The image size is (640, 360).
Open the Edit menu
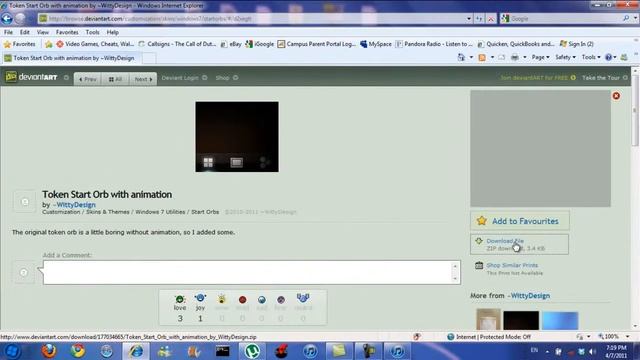pyautogui.click(x=24, y=32)
